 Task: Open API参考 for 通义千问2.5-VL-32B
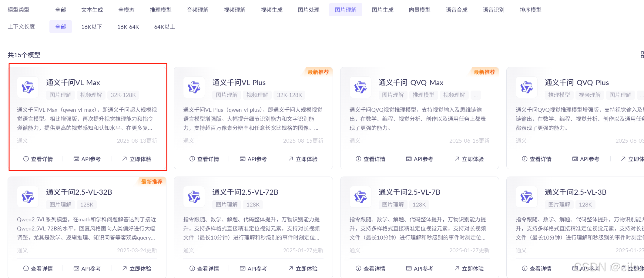87,269
